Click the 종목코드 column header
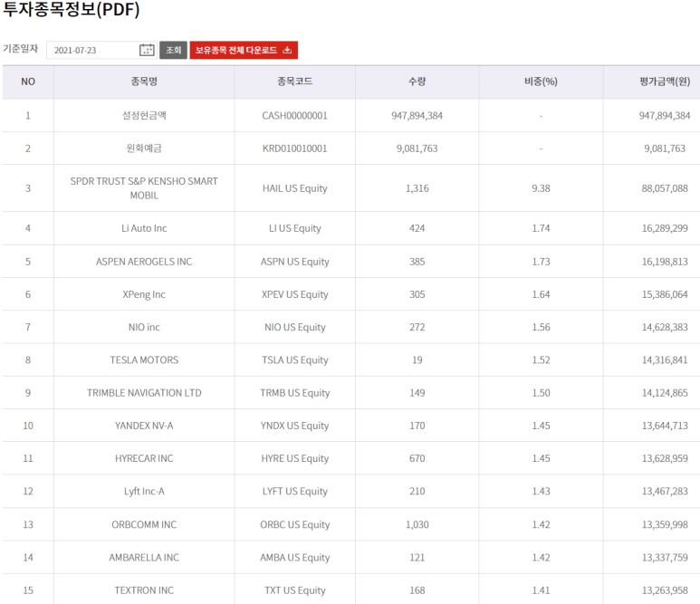This screenshot has height=604, width=700. (294, 81)
